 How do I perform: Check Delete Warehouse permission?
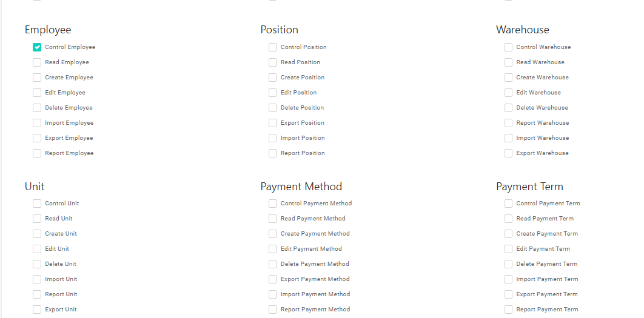click(x=508, y=108)
